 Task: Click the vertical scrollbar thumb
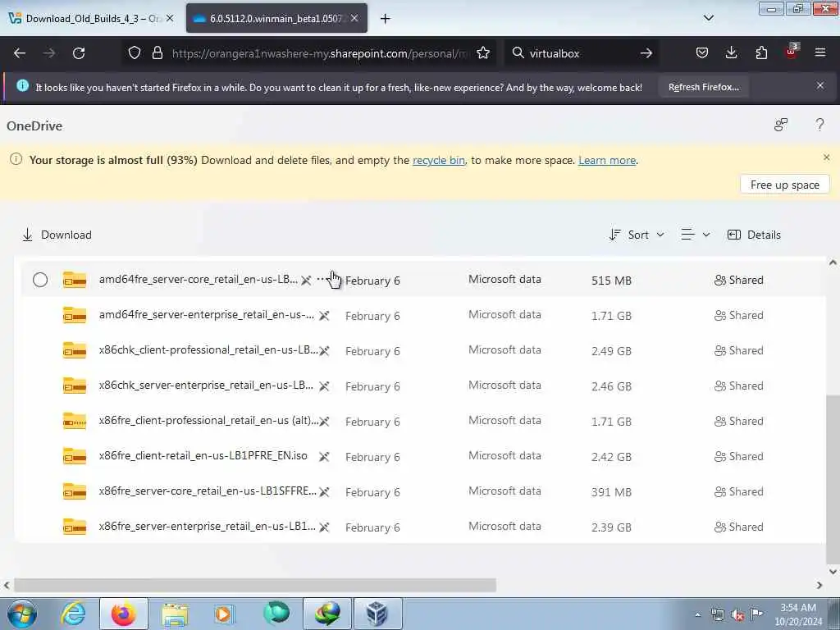point(833,477)
